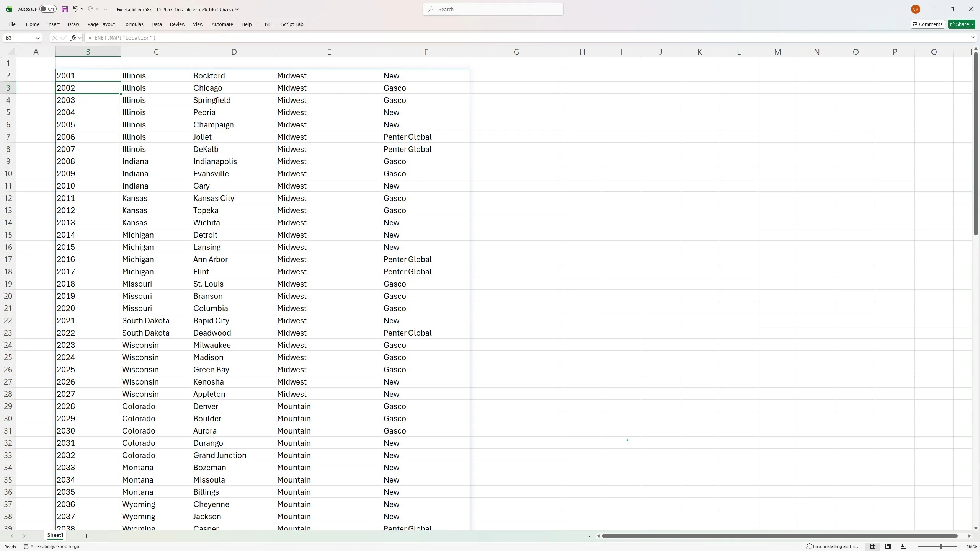
Task: Toggle the AutoSave switch
Action: pos(48,9)
